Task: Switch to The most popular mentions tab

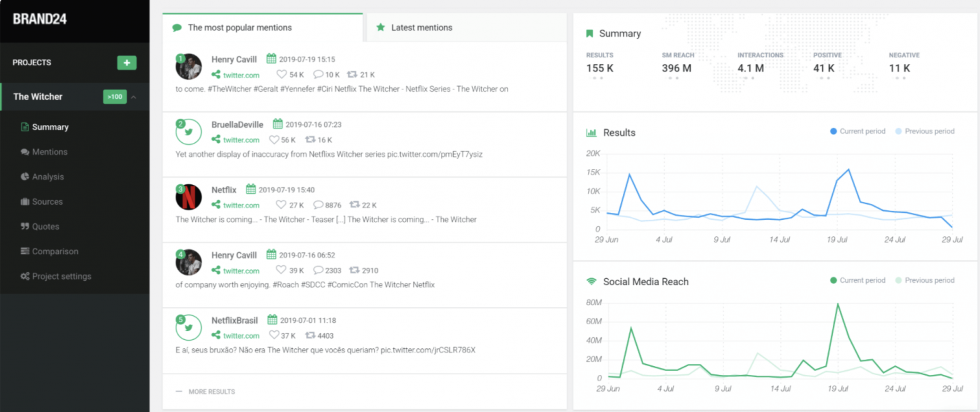Action: coord(262,27)
